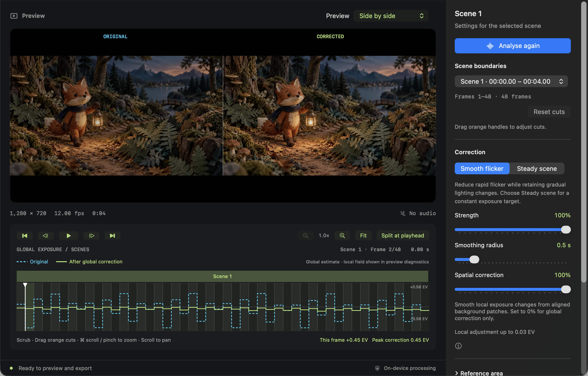Click the 'Frames 1–48 · 48 frames' text

pos(493,96)
